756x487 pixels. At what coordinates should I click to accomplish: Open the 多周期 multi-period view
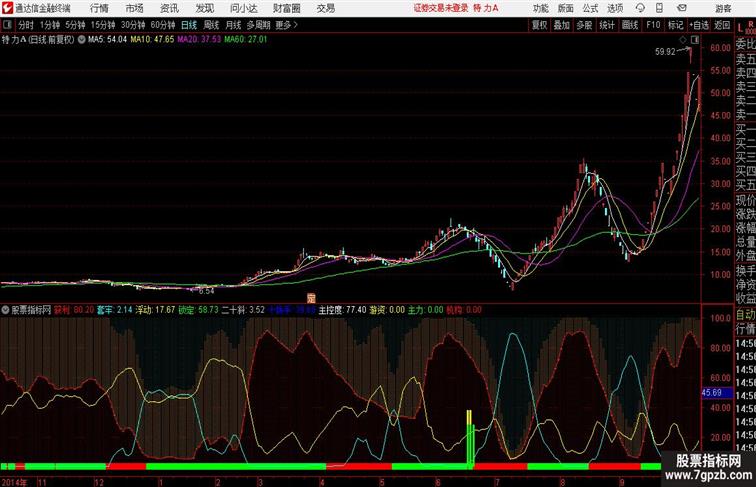click(258, 25)
